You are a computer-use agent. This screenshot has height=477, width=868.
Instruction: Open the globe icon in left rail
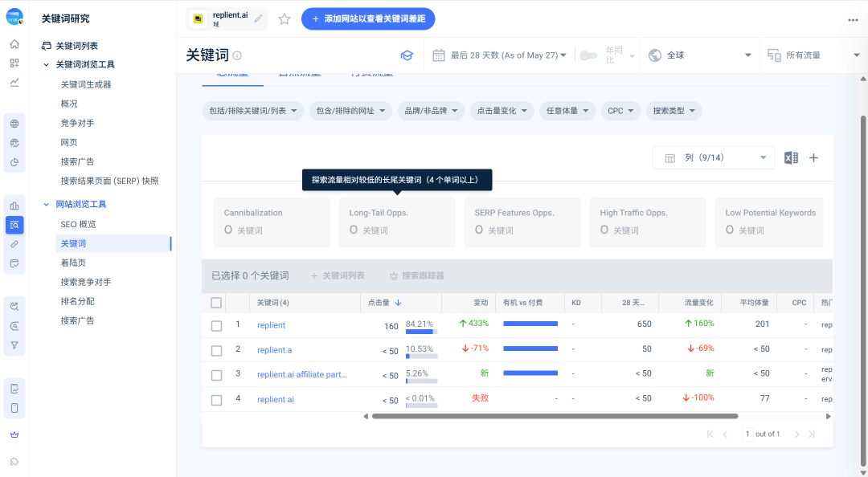[x=14, y=124]
